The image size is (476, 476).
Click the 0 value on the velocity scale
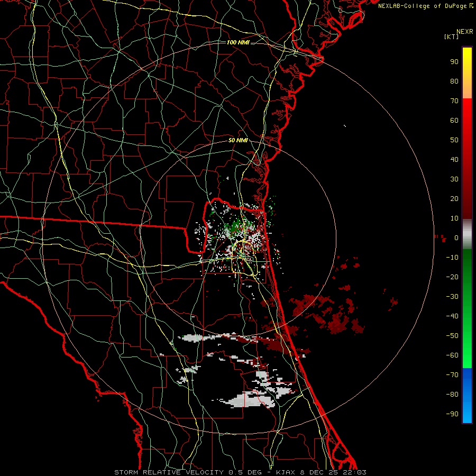[456, 238]
